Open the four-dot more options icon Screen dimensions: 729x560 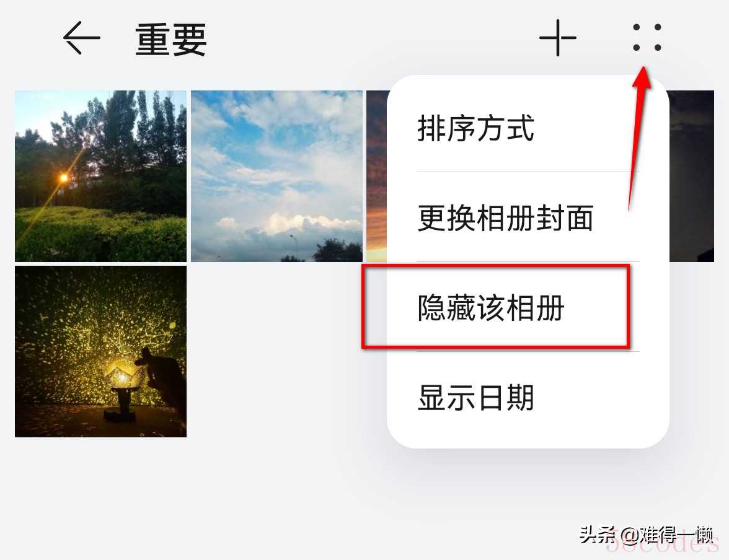[647, 37]
